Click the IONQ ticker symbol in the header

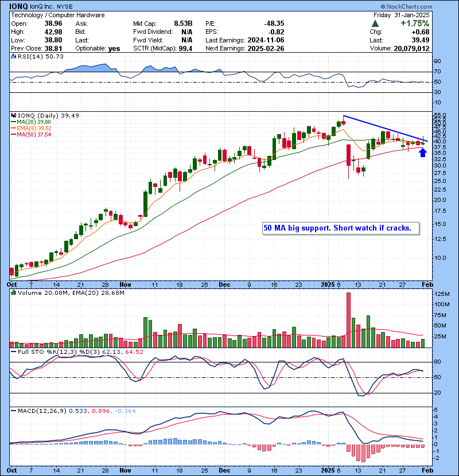click(x=18, y=6)
